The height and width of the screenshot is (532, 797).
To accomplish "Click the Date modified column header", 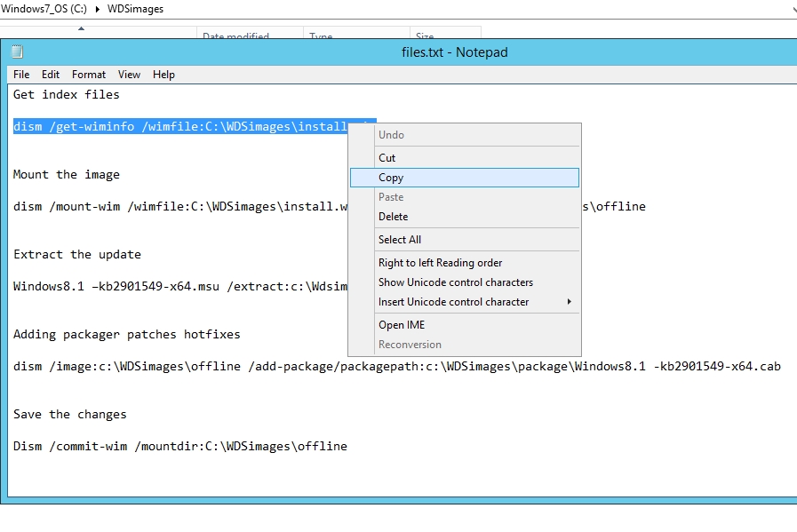I will (250, 34).
